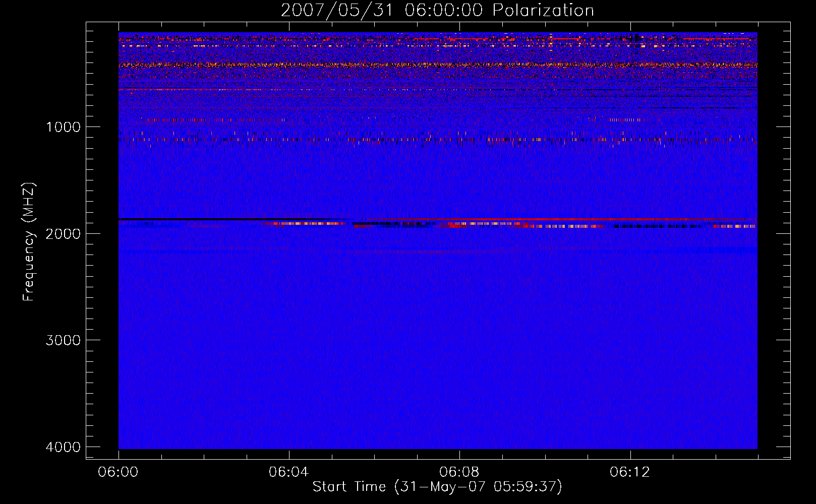Viewport: 816px width, 504px height.
Task: Click the 3000 frequency tick label
Action: [63, 340]
